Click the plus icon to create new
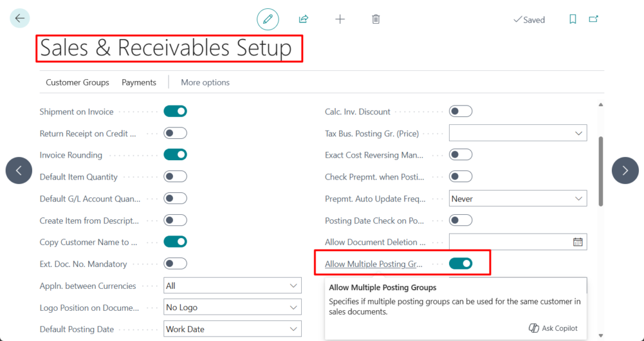Screen dimensions: 644x341 click(x=340, y=19)
